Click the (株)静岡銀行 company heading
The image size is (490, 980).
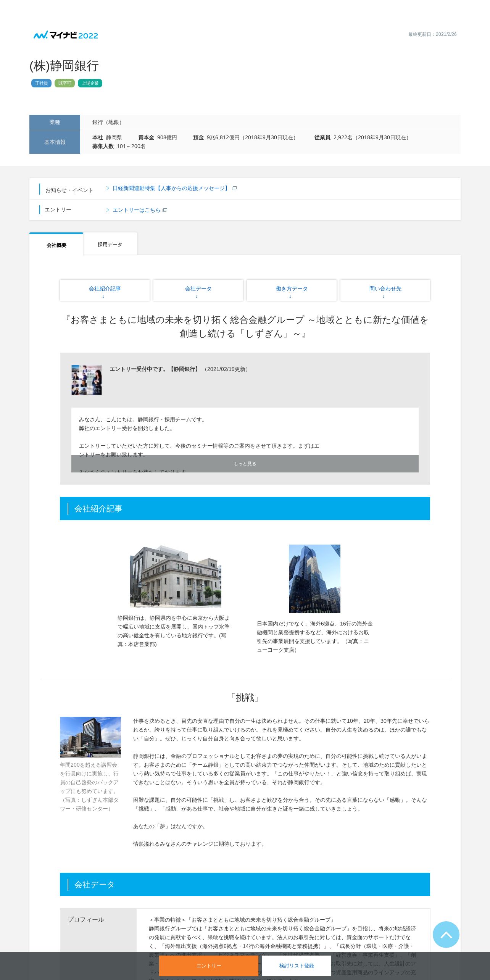[64, 66]
